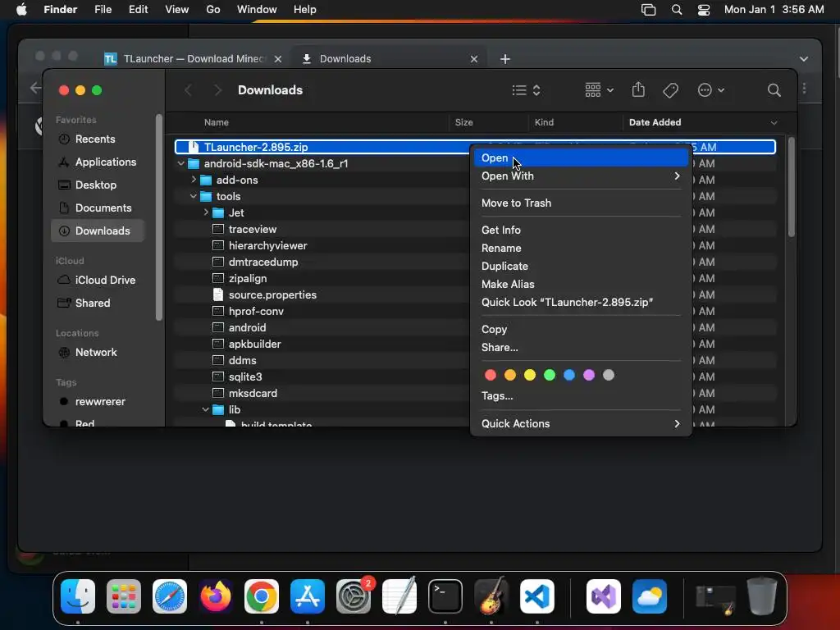840x630 pixels.
Task: Click the Finder search magnifier icon
Action: click(x=774, y=90)
